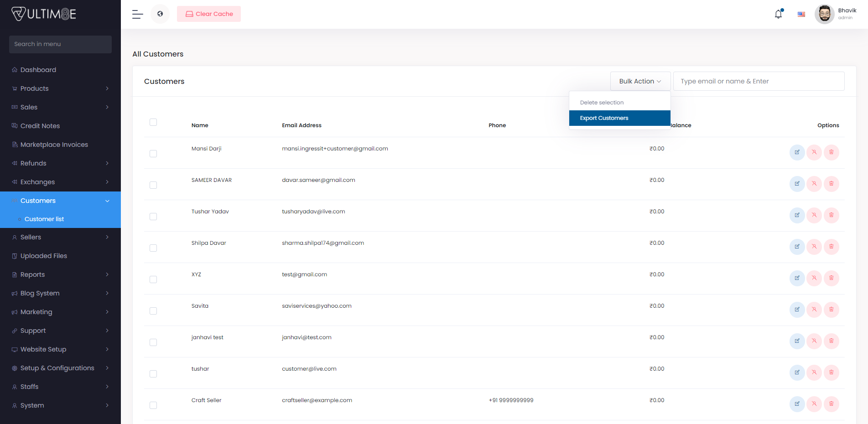Open the notifications bell
The image size is (868, 424).
click(778, 14)
